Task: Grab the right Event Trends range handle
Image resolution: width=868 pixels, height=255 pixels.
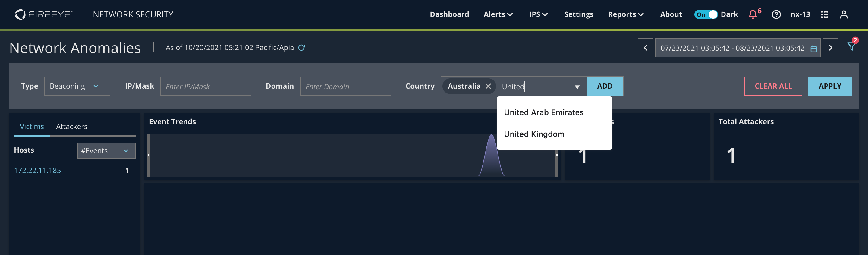Action: click(557, 155)
